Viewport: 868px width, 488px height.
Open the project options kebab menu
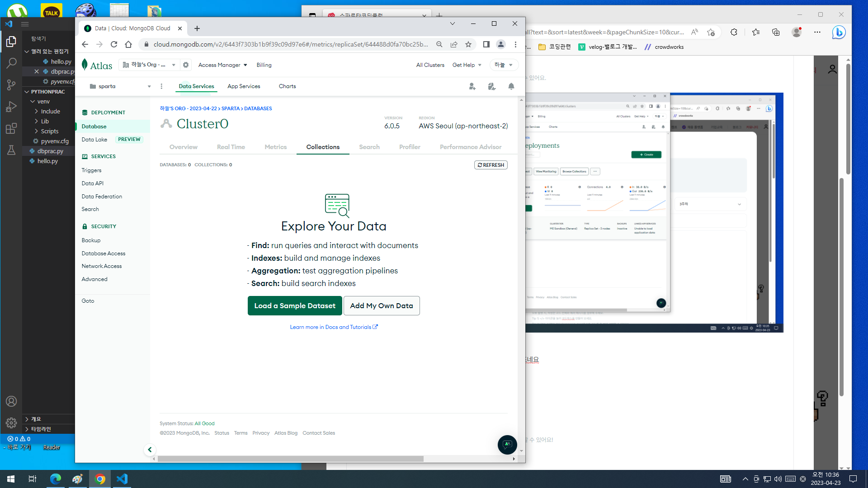(161, 86)
